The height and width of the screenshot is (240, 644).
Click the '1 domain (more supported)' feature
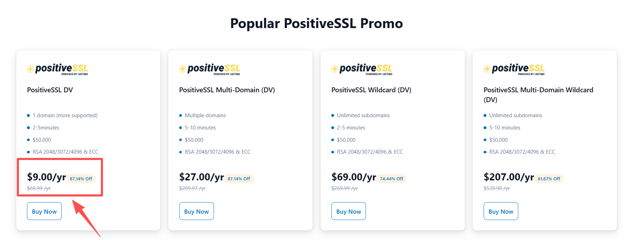65,115
